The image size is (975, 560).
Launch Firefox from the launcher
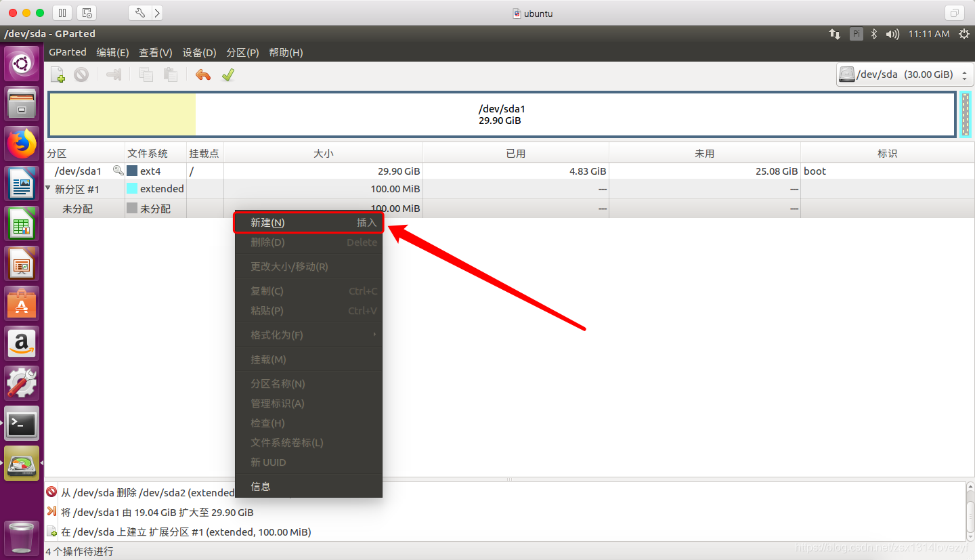pyautogui.click(x=22, y=144)
